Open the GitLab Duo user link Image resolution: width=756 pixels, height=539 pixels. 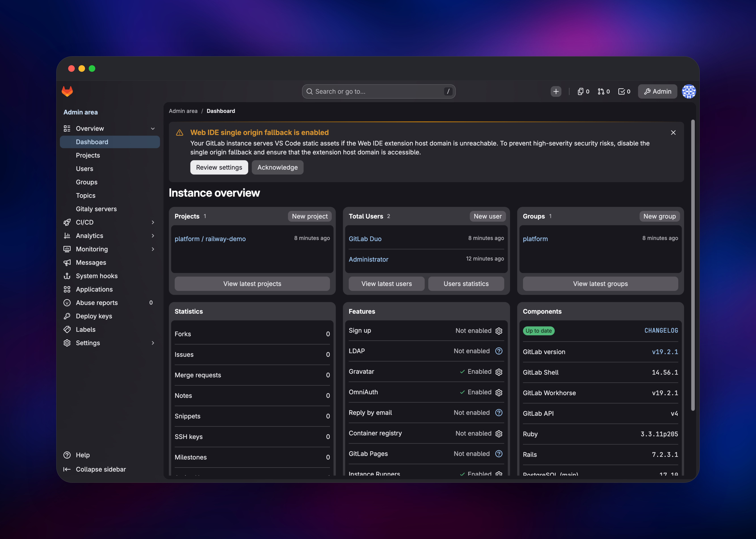click(x=365, y=239)
